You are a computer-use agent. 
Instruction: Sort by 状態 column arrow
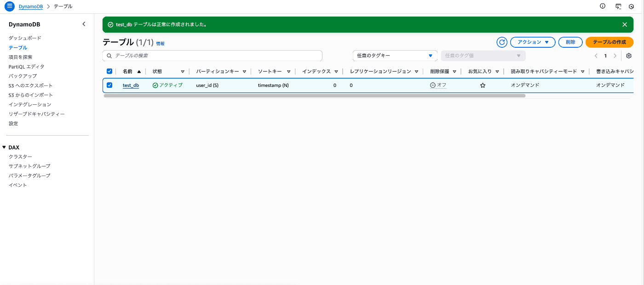point(183,72)
